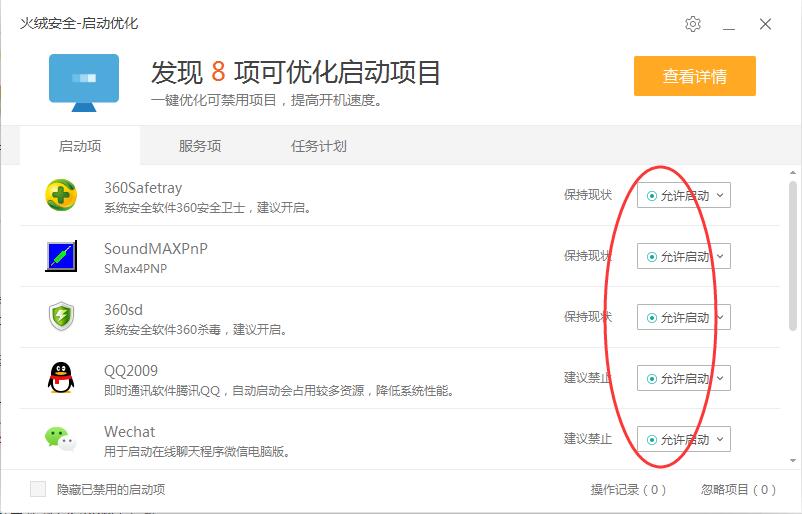Click the 360sd green shield icon
Viewport: 802px width, 514px height.
click(x=61, y=317)
